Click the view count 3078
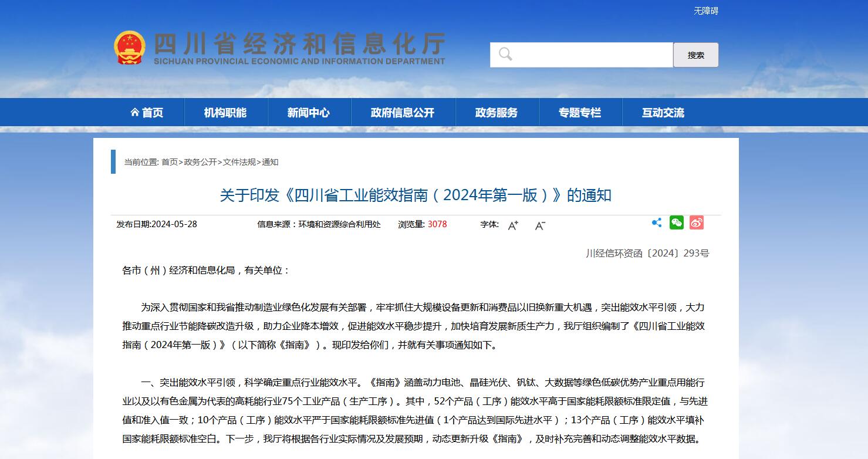This screenshot has width=868, height=459. click(437, 224)
